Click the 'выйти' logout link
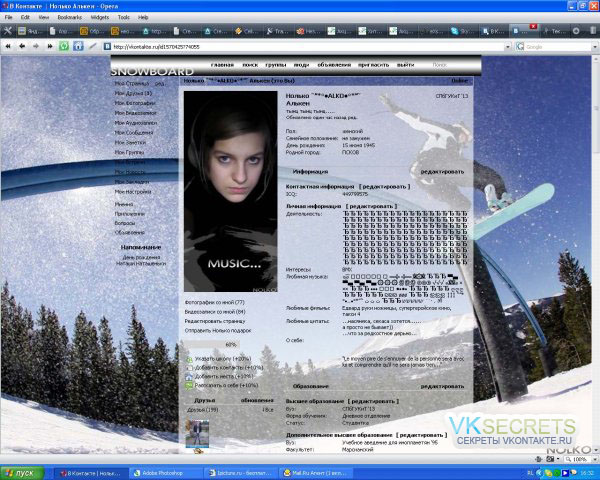 (405, 65)
